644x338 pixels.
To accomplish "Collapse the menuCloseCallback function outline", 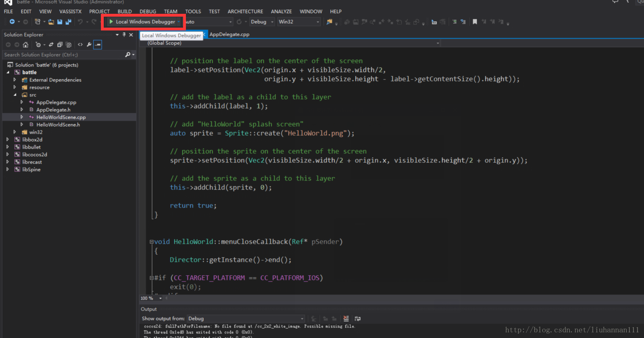I will click(x=151, y=242).
